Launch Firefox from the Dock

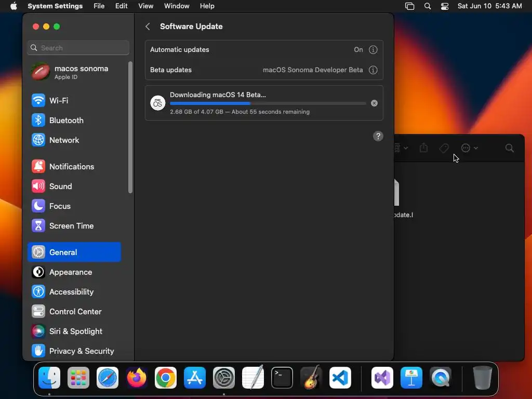(137, 378)
